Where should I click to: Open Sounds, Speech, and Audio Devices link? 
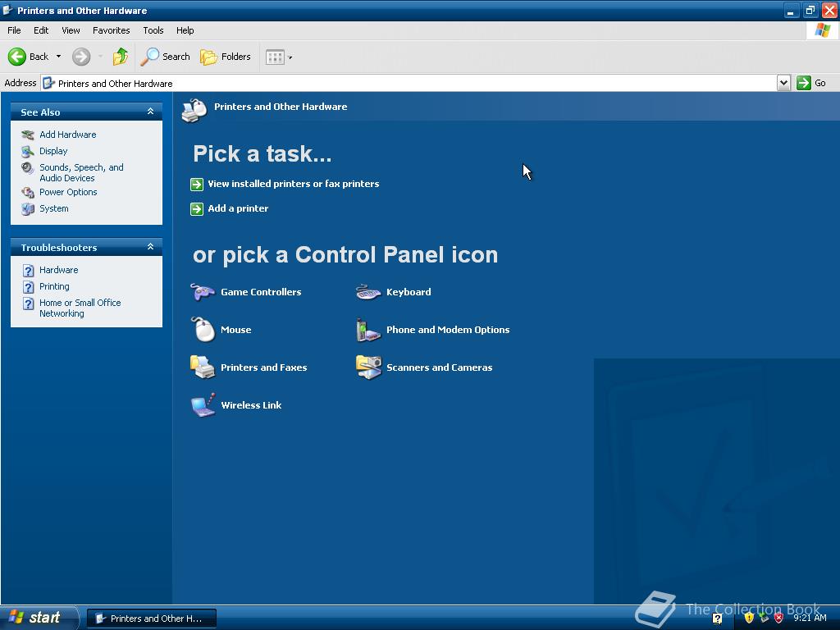(x=81, y=172)
